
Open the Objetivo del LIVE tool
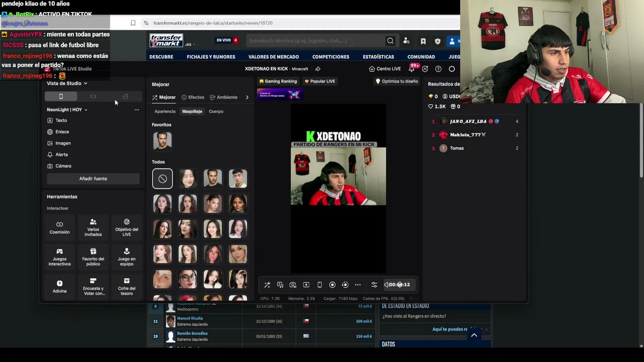(x=127, y=227)
